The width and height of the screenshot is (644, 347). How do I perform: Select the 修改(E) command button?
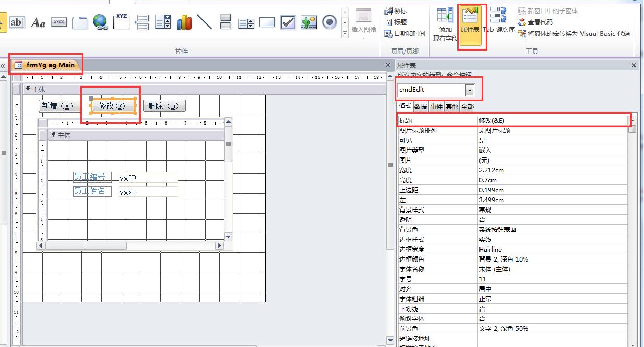click(113, 106)
